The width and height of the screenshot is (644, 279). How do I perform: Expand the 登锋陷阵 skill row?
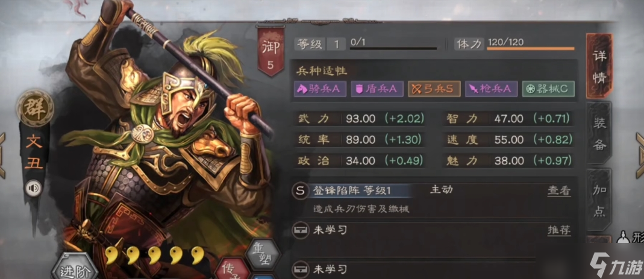432,190
